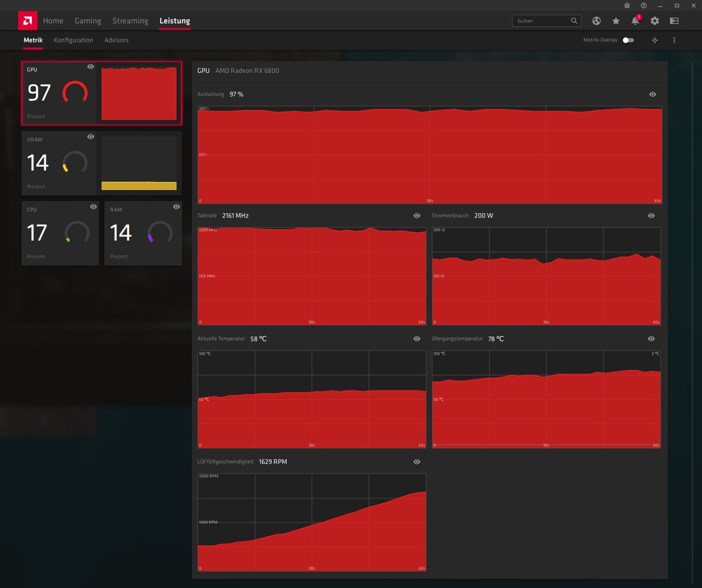Switch to the Gaming tab
702x588 pixels.
(x=88, y=21)
